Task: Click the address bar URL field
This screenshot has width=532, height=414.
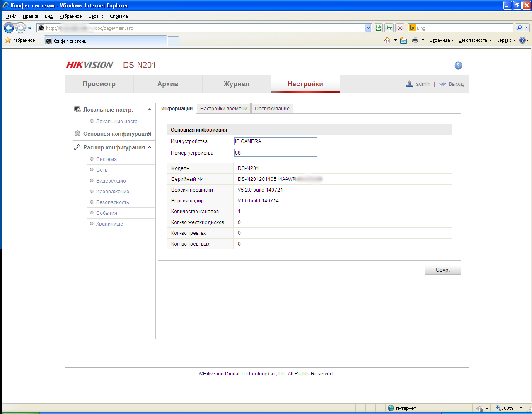Action: (x=201, y=28)
